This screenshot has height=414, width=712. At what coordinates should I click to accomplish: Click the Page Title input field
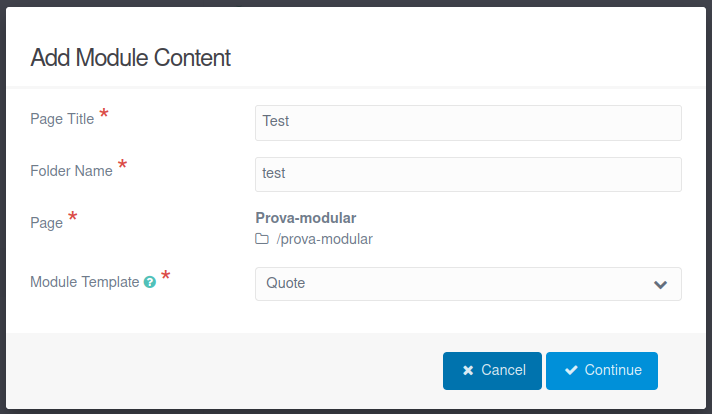point(468,123)
